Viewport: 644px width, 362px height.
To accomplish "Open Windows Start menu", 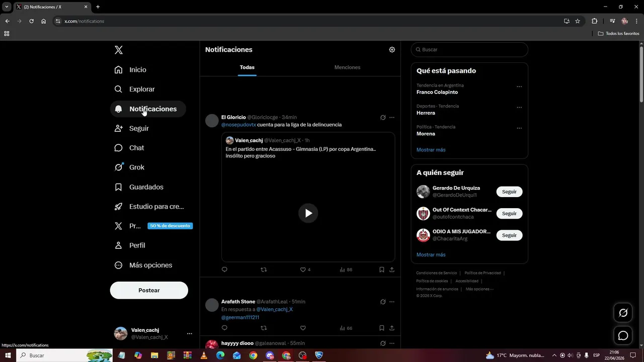I will [x=8, y=355].
